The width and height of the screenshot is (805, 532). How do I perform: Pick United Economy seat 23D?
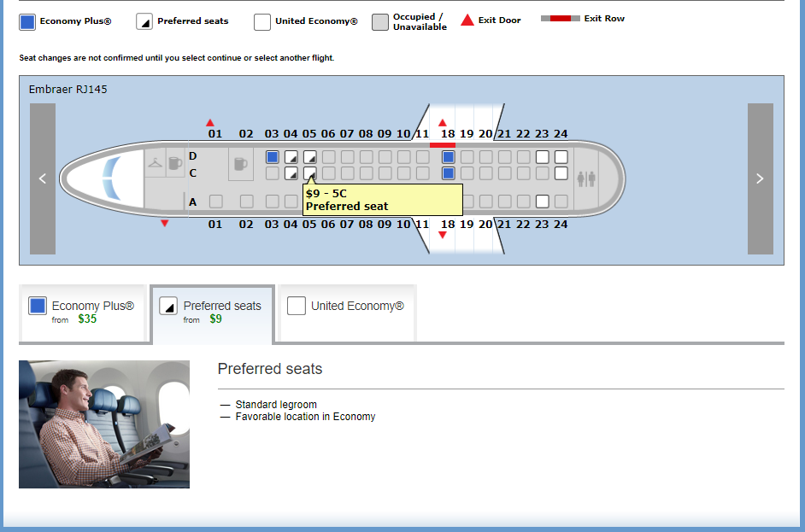click(x=542, y=157)
